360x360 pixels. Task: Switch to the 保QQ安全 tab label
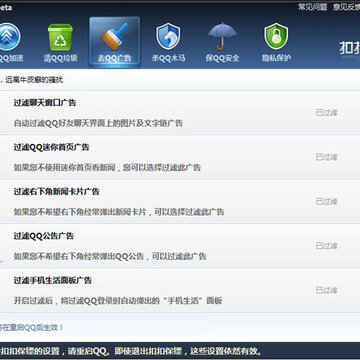click(222, 58)
